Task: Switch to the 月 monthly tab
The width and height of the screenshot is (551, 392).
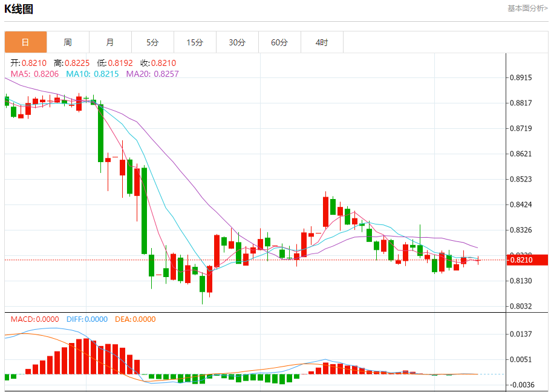Action: (110, 42)
